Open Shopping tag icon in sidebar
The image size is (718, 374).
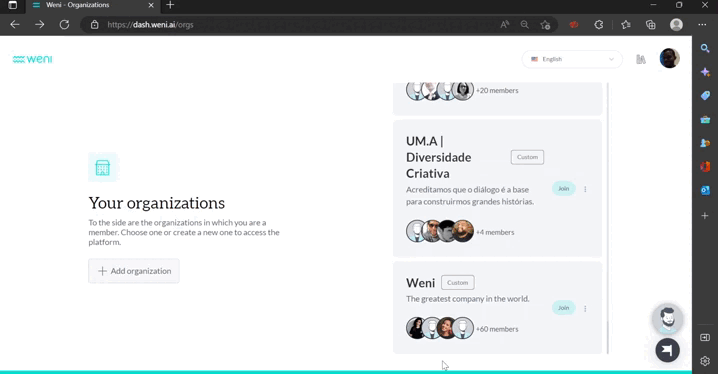point(705,95)
